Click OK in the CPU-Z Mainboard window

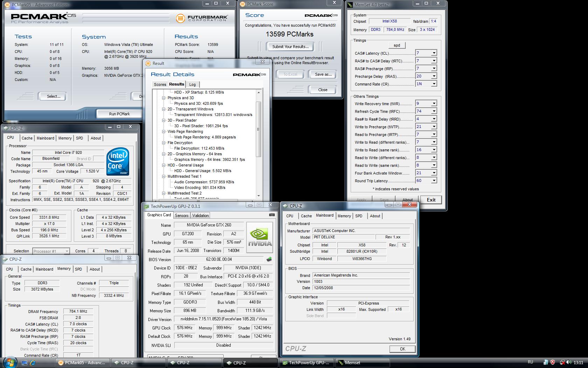tap(402, 349)
